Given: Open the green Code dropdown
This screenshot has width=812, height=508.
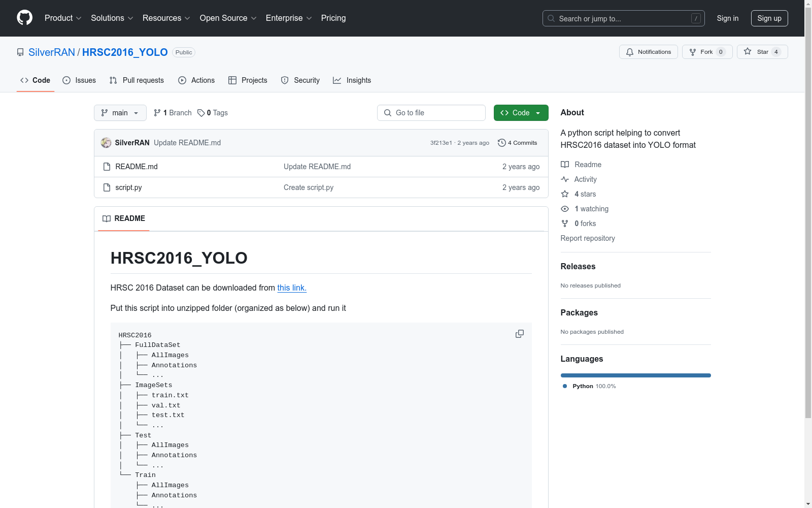Looking at the screenshot, I should click(521, 113).
